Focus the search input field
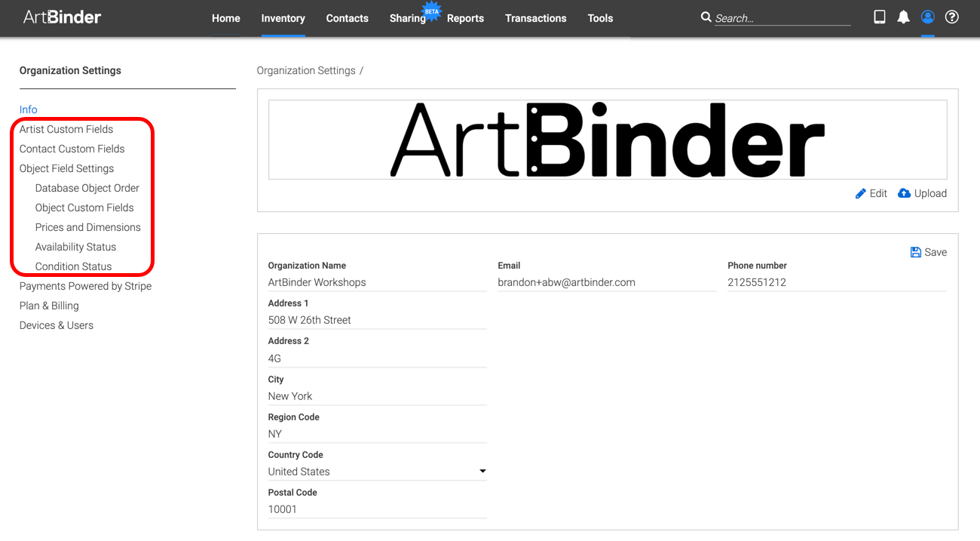 [782, 18]
